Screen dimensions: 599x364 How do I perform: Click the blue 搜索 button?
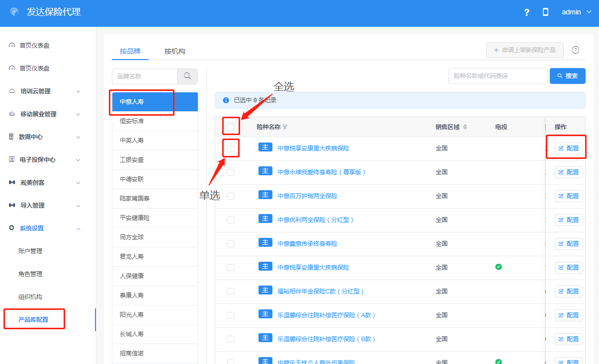coord(567,76)
